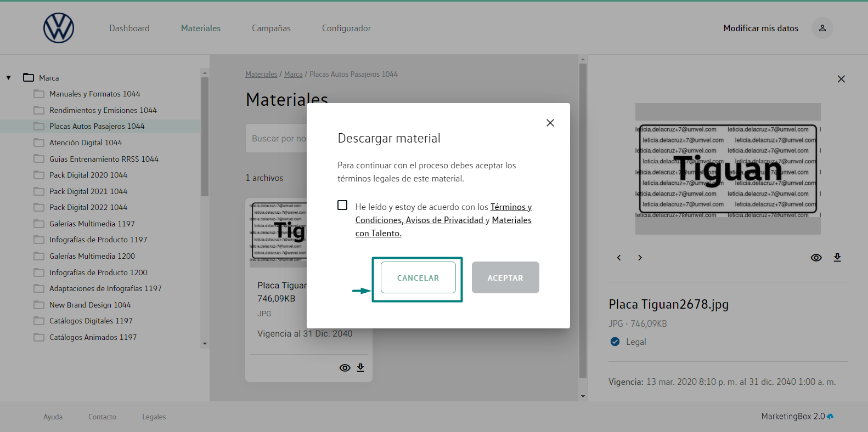This screenshot has height=432, width=868.
Task: Click the ACEPTAR button
Action: [x=505, y=278]
